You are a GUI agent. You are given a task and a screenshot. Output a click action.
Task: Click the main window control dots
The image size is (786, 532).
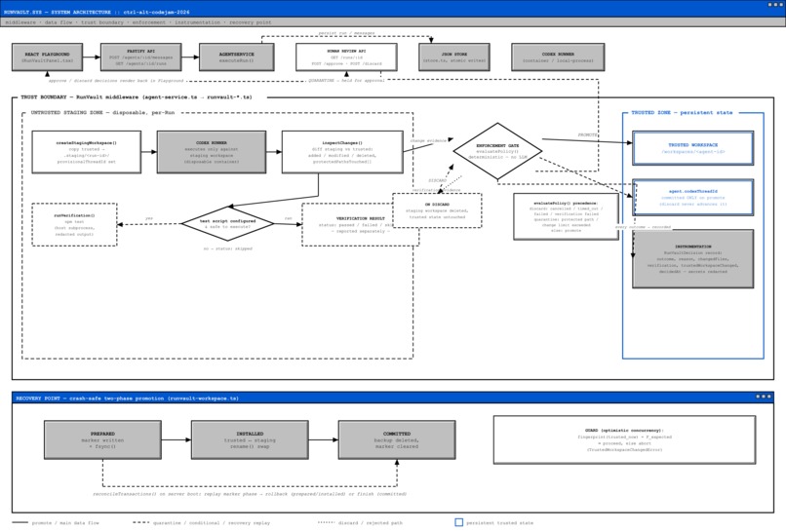click(x=775, y=5)
